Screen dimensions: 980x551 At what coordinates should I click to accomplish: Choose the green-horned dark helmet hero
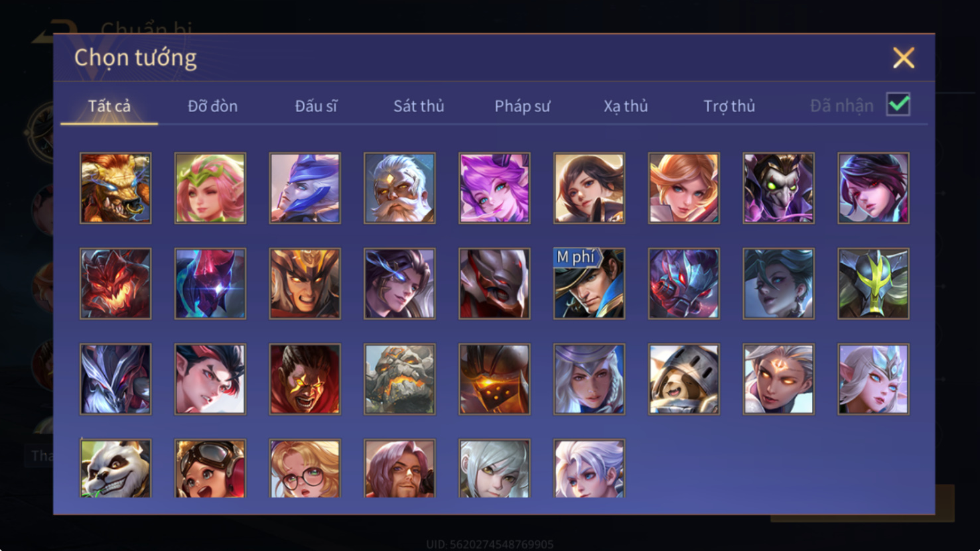[873, 284]
